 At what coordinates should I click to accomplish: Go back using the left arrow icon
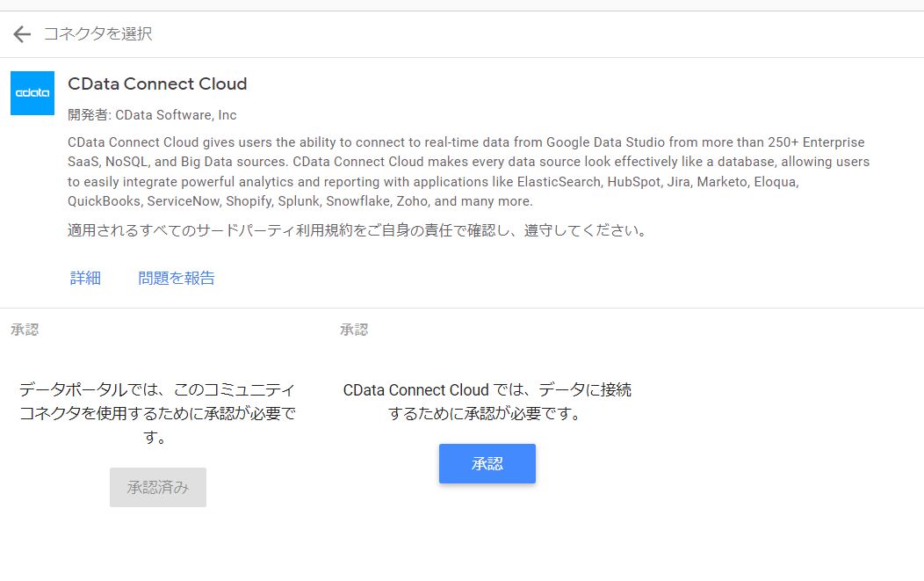point(22,34)
